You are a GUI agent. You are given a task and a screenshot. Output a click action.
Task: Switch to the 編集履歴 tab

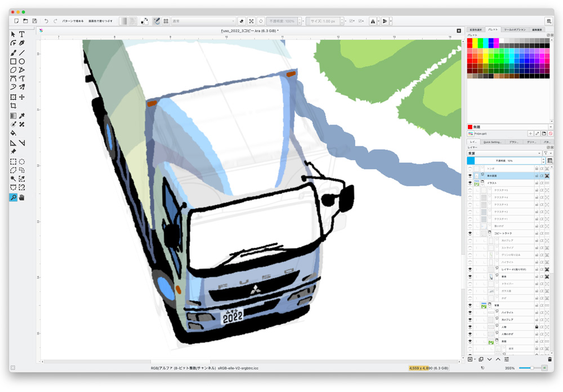click(x=537, y=30)
